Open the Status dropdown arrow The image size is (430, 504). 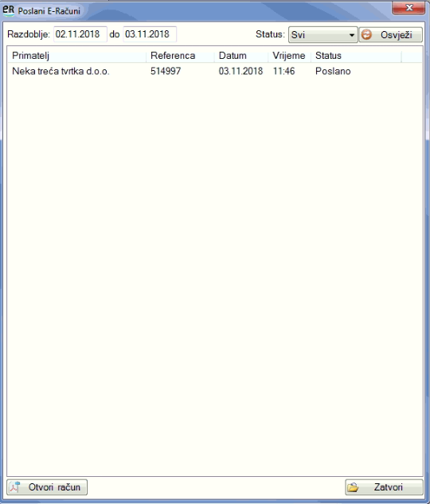(352, 35)
